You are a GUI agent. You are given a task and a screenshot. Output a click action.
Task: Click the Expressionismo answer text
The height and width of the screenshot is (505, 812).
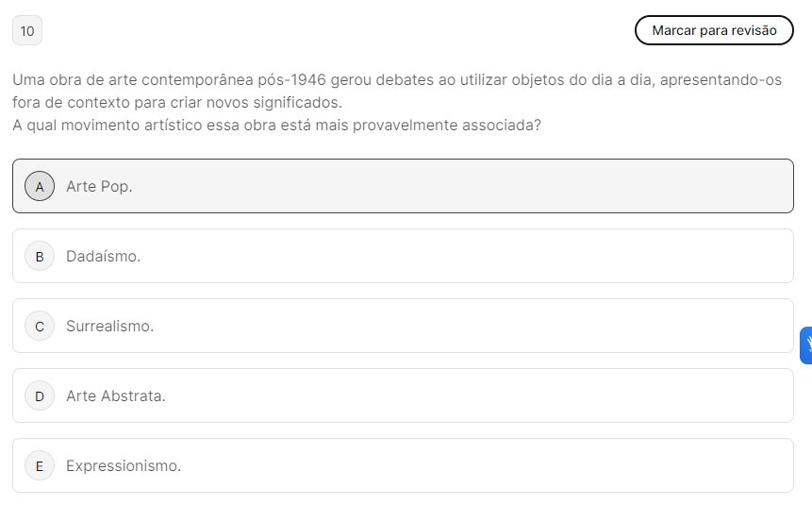click(124, 466)
